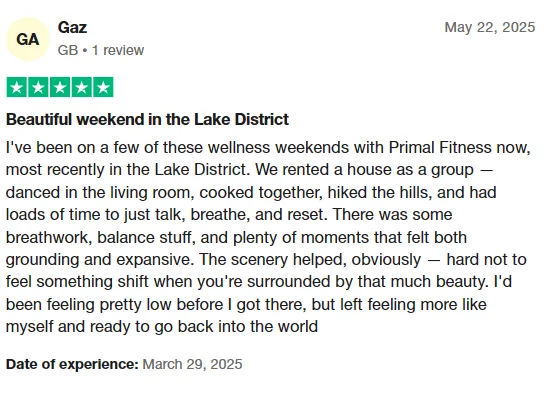The image size is (555, 399).
Task: Click the May 22, 2025 review date
Action: pos(490,27)
